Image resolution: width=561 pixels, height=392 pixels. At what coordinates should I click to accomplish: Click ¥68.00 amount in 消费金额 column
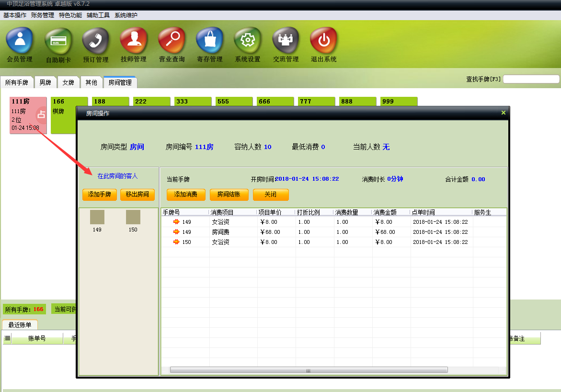[385, 232]
